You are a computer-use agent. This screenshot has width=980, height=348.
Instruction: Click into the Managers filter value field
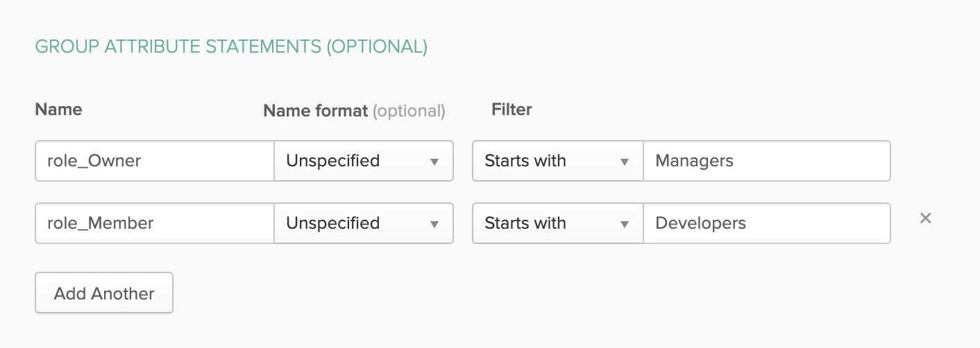point(766,162)
